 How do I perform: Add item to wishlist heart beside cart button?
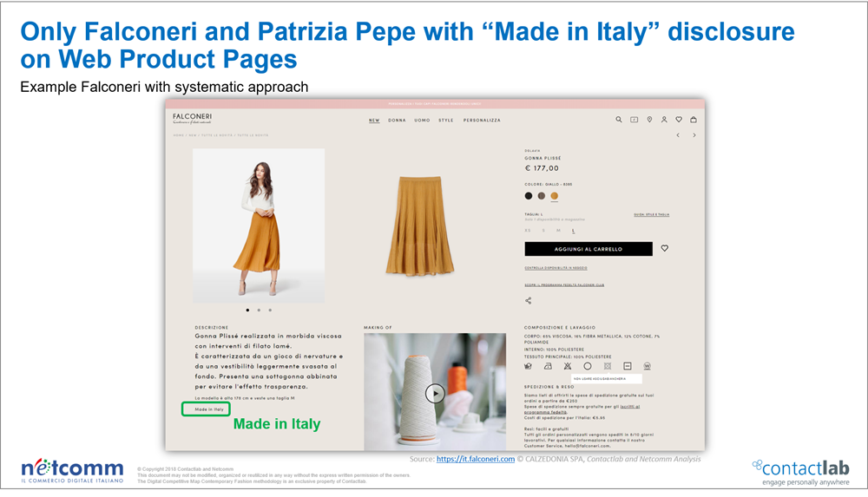[x=664, y=248]
